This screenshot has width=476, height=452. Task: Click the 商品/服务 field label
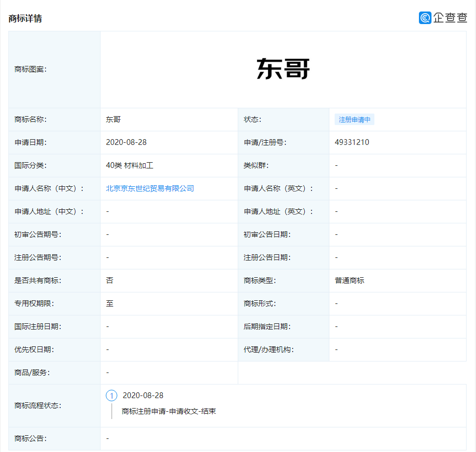31,372
